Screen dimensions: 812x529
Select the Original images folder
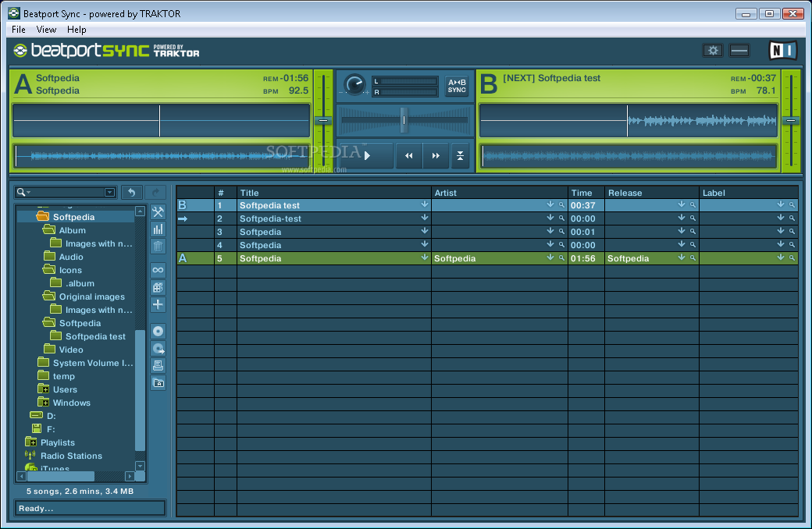[x=91, y=296]
